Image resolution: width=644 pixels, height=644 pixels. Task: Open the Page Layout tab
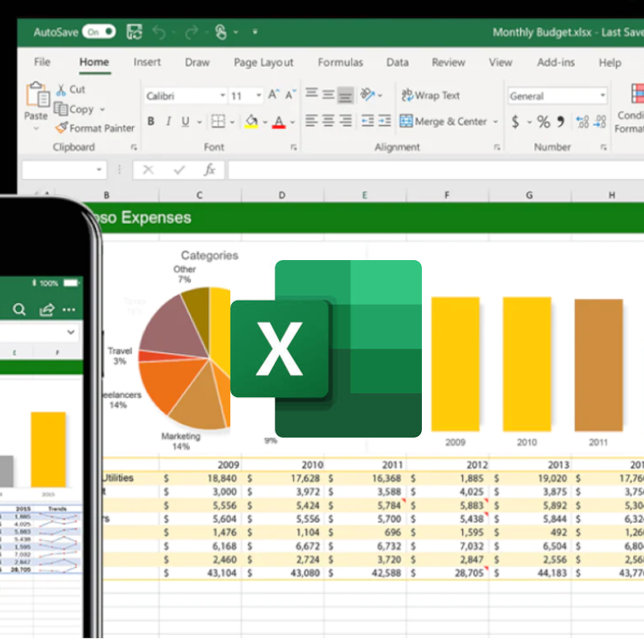tap(263, 63)
